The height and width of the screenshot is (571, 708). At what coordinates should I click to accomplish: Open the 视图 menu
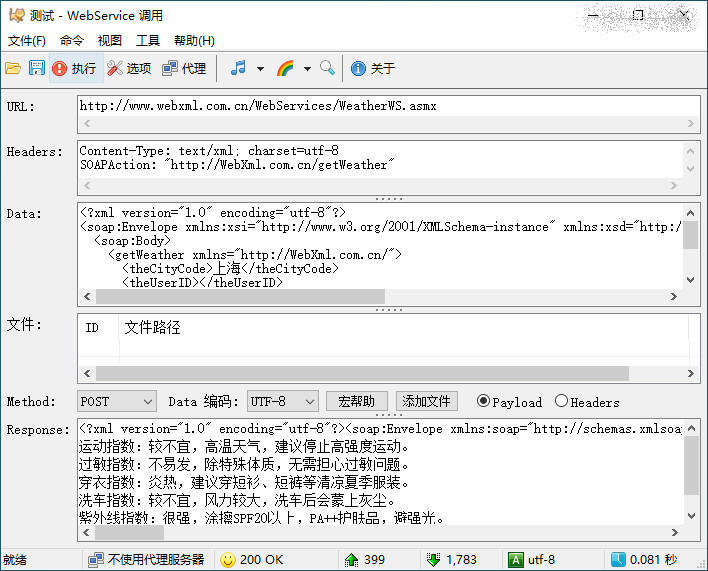click(110, 41)
